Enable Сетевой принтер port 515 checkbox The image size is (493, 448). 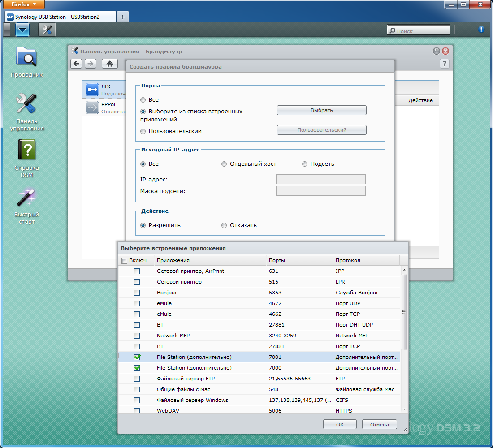coord(137,282)
